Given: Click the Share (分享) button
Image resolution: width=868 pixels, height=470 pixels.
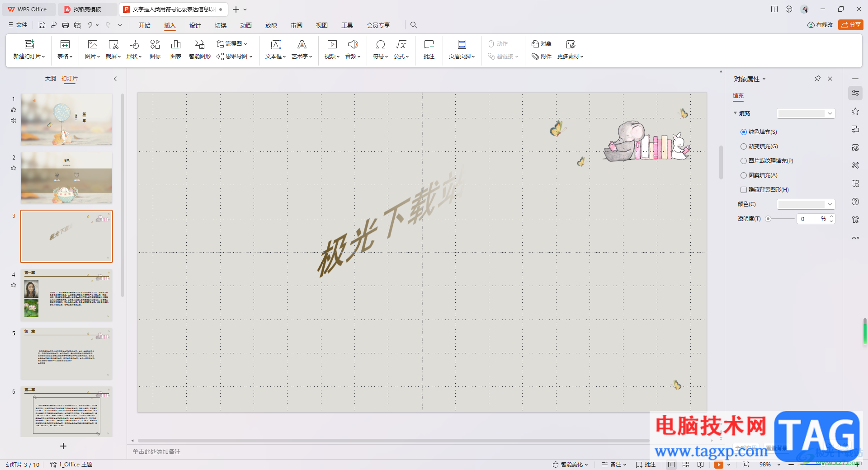Looking at the screenshot, I should [x=851, y=25].
